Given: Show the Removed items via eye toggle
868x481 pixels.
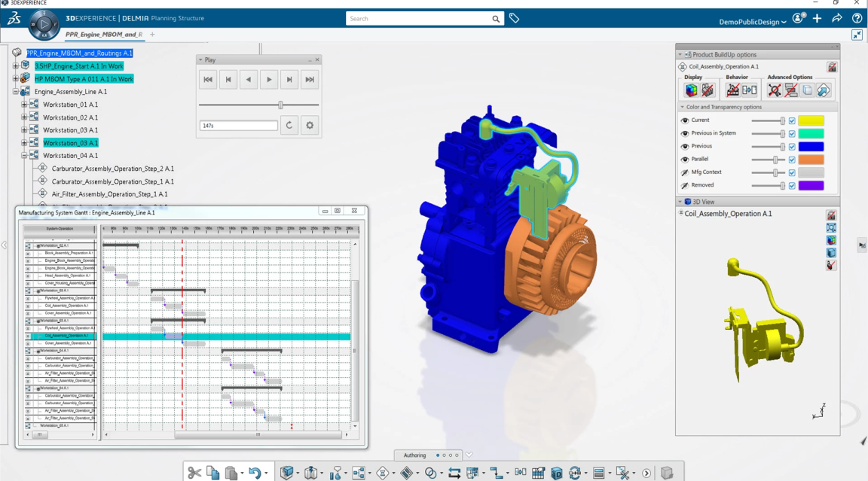Looking at the screenshot, I should click(x=685, y=185).
